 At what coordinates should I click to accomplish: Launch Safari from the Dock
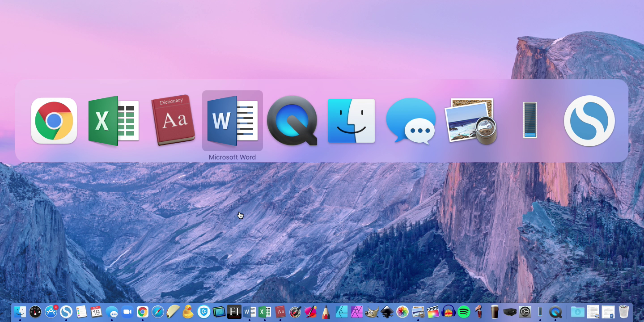click(158, 312)
